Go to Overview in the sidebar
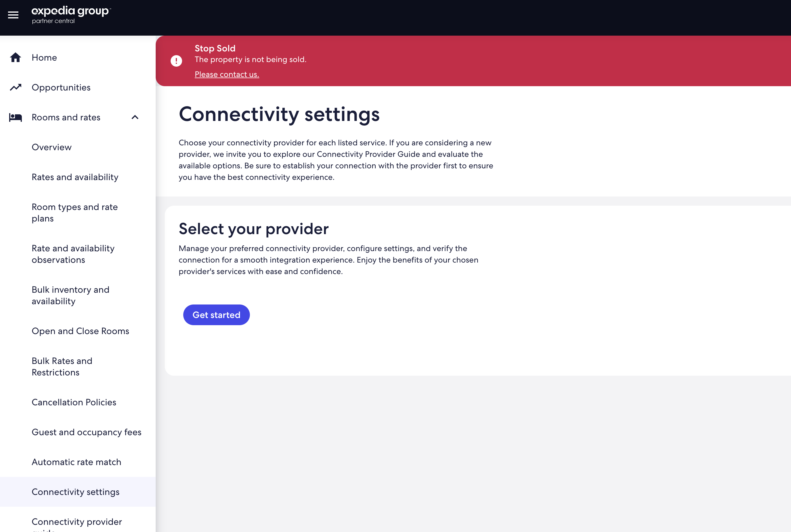Image resolution: width=791 pixels, height=532 pixels. [x=52, y=147]
